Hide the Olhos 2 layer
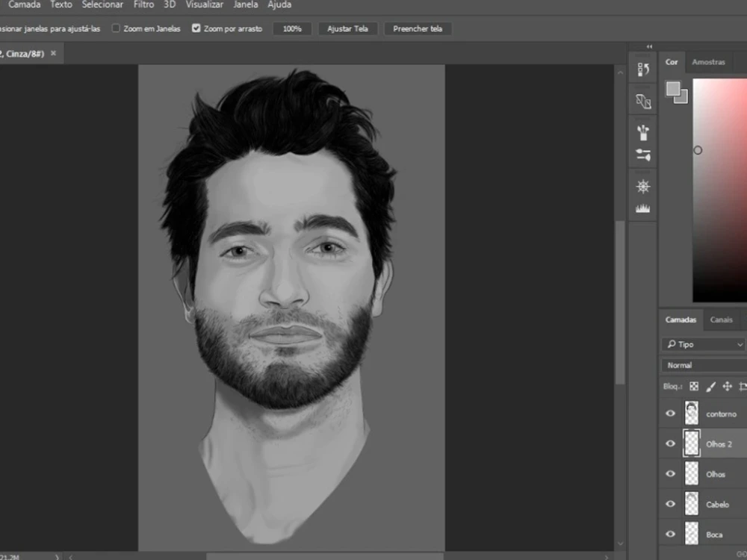Viewport: 747px width, 560px height. [670, 444]
